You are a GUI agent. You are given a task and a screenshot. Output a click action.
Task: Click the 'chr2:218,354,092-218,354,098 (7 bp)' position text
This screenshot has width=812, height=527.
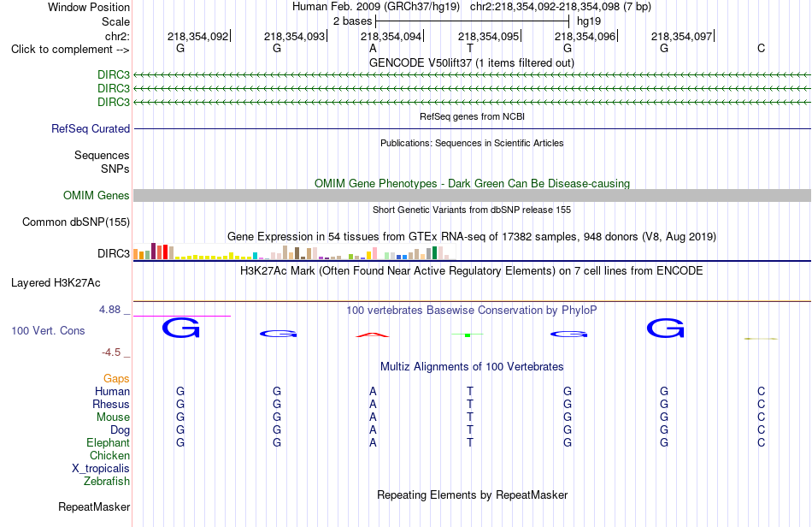tap(561, 7)
